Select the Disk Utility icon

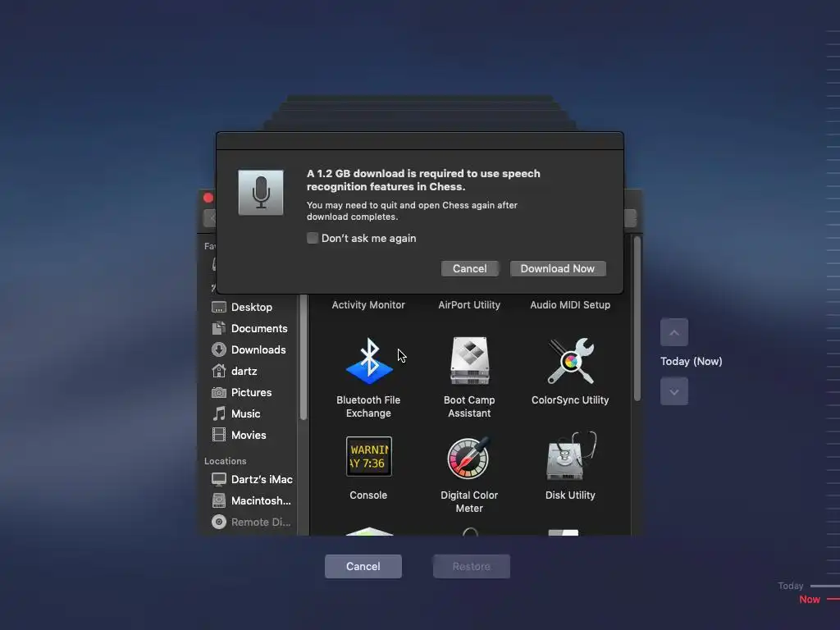click(x=571, y=456)
